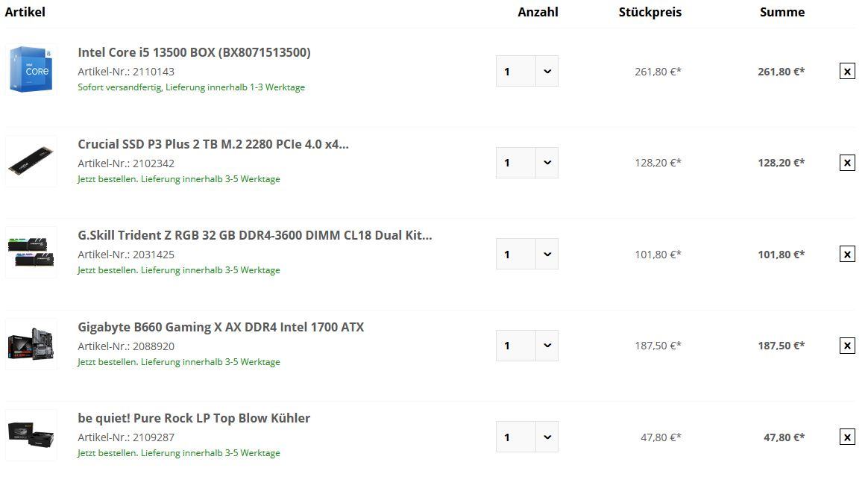This screenshot has width=868, height=477.
Task: Open G.Skill Trident Z RGB product link
Action: point(254,235)
